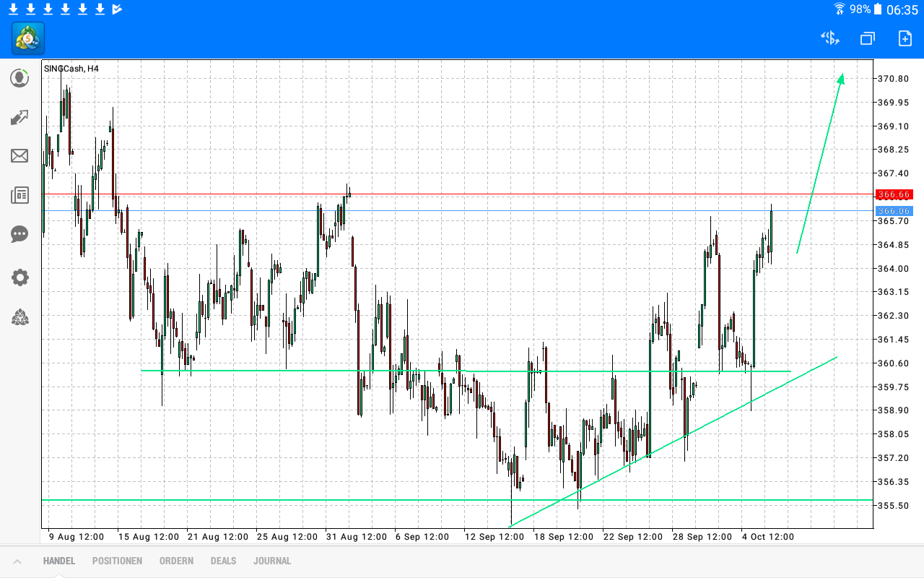Open the Settings gear in the sidebar
The image size is (924, 578).
[x=19, y=277]
